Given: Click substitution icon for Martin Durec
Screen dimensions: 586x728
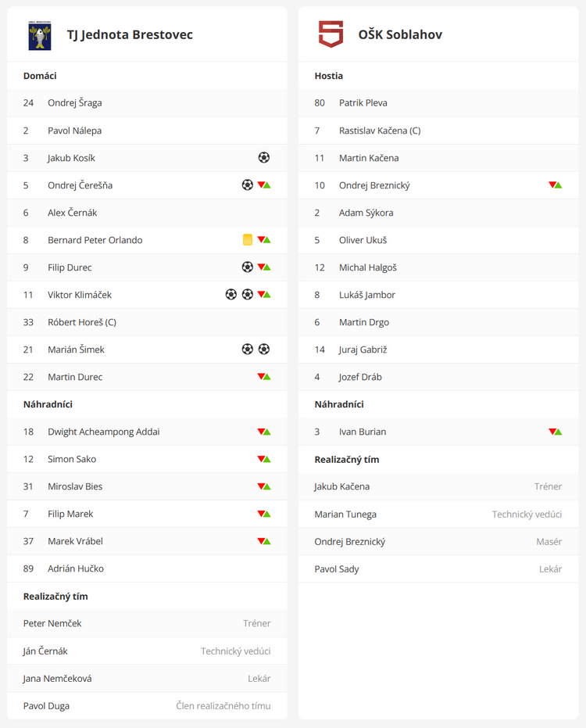Looking at the screenshot, I should point(264,377).
